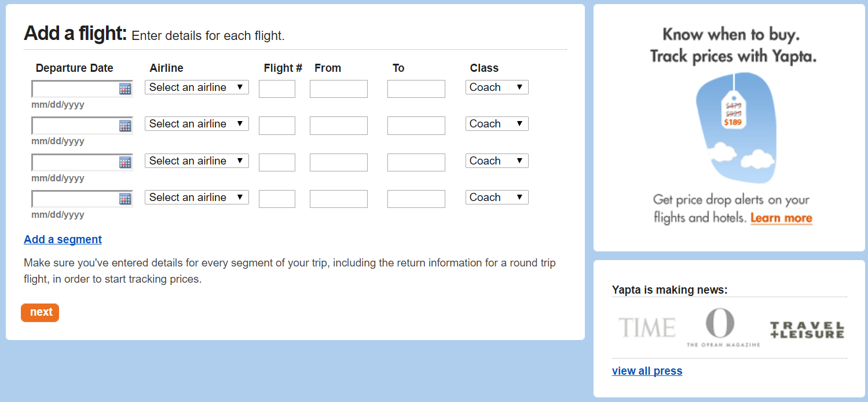Open calendar picker for third flight row
This screenshot has height=402, width=868.
[125, 162]
